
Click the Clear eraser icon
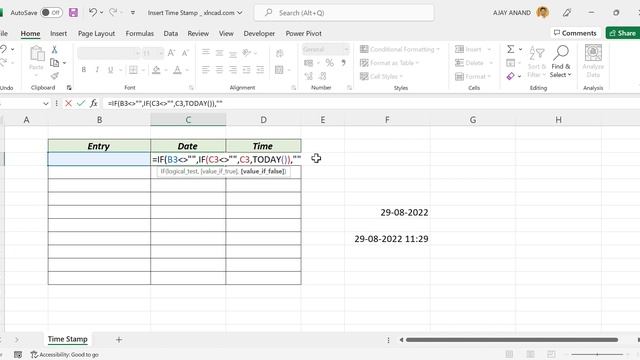[x=511, y=76]
